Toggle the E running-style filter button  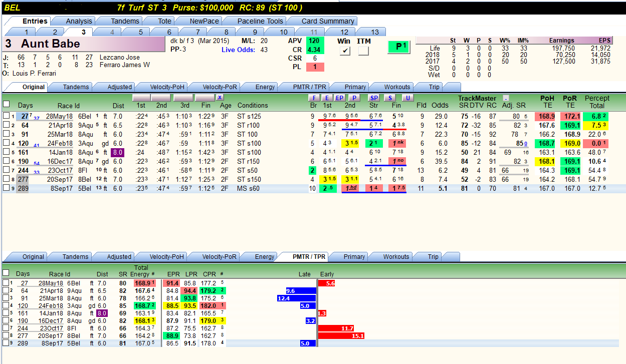point(327,98)
